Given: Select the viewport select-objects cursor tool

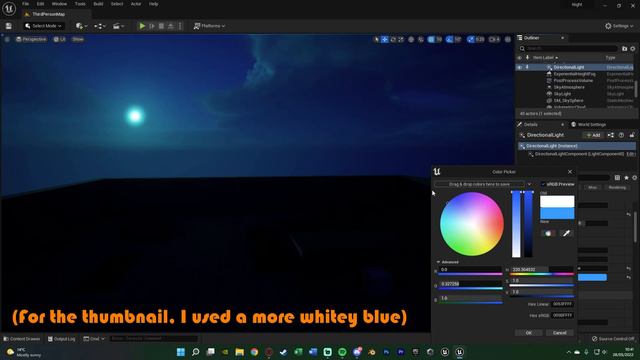Looking at the screenshot, I should [x=376, y=39].
